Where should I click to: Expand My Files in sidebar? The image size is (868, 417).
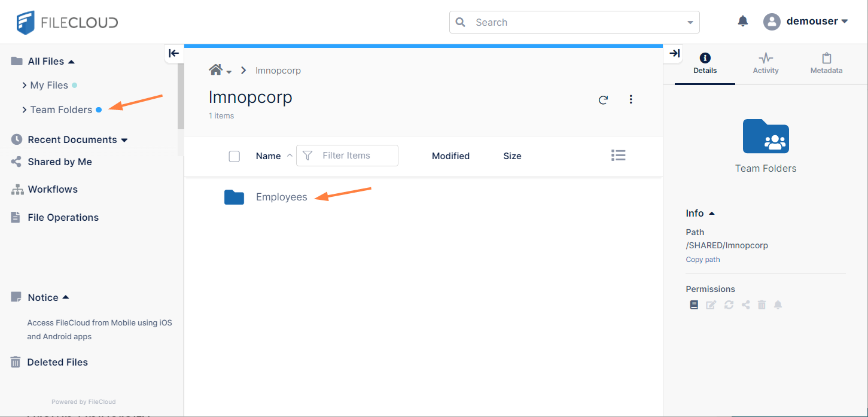pyautogui.click(x=25, y=86)
